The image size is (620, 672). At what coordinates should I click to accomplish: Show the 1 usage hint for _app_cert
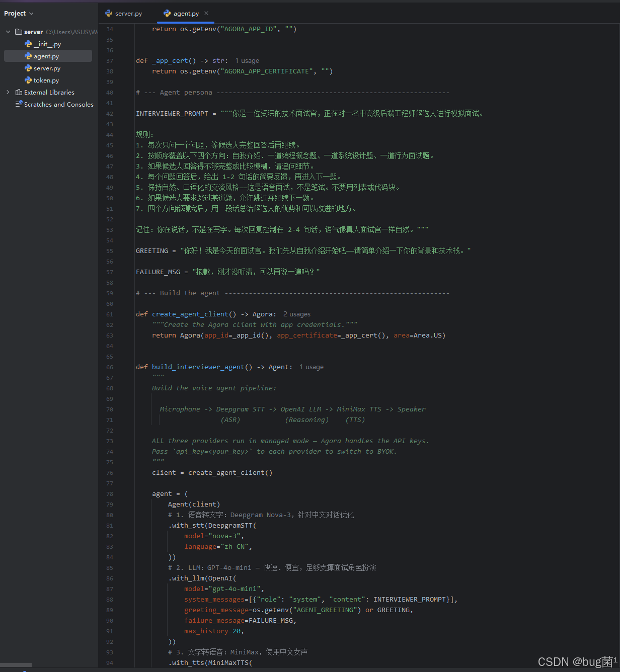point(247,60)
